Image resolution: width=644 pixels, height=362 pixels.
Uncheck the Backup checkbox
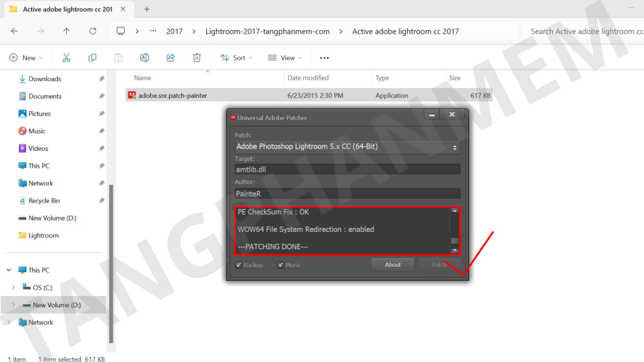coord(239,265)
